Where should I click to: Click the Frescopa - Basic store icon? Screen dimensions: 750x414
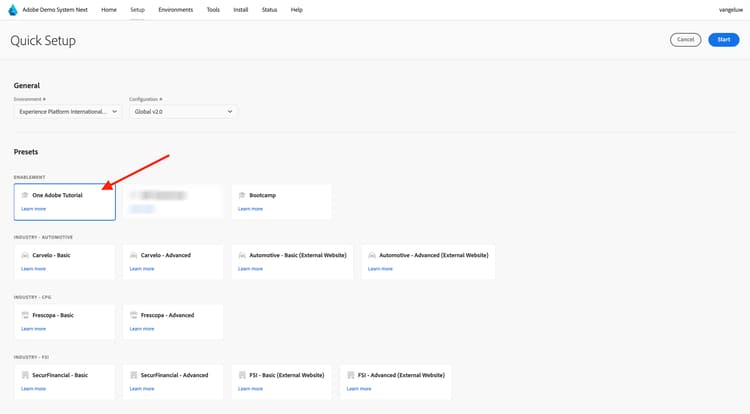(x=25, y=315)
